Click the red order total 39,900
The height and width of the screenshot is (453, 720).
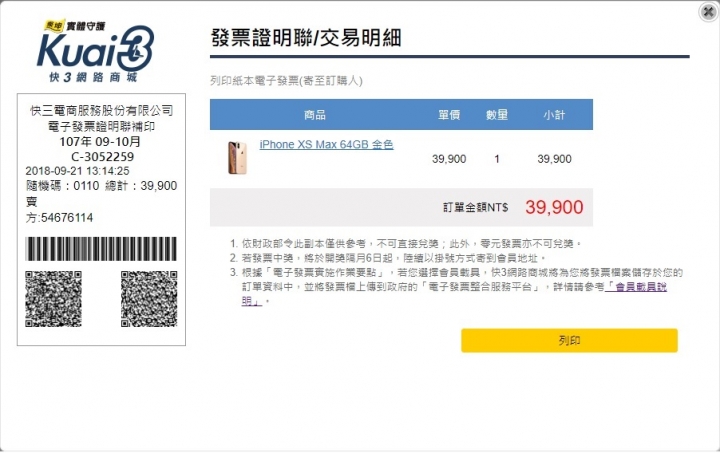point(554,207)
